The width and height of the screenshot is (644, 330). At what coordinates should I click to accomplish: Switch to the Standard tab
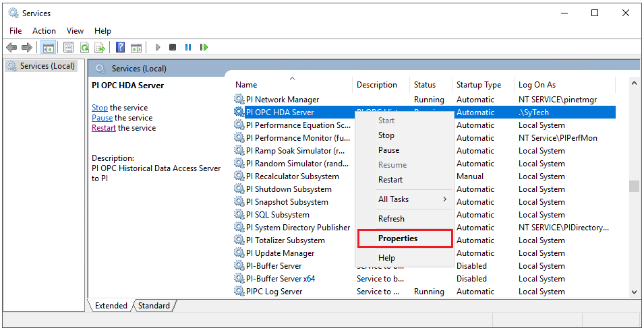154,306
